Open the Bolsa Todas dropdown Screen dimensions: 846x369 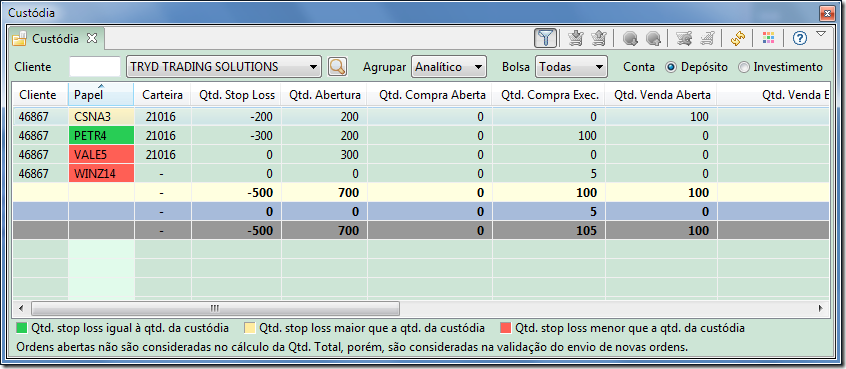click(x=571, y=67)
